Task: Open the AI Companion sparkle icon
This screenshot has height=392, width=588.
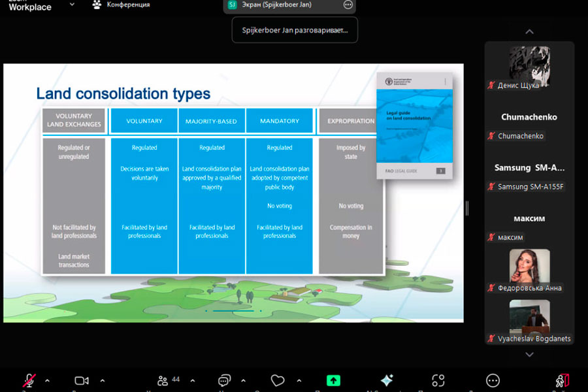Action: pos(387,380)
